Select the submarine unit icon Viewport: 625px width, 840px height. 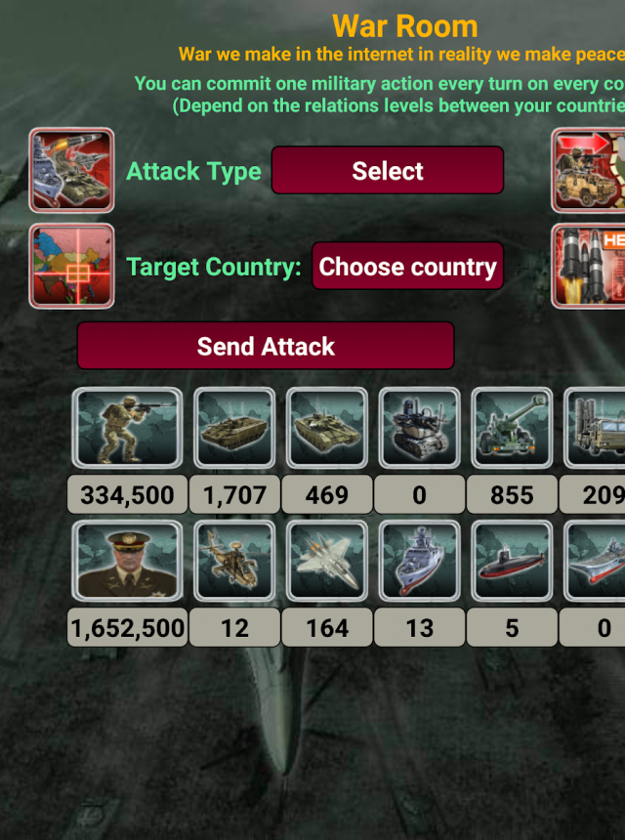pos(512,561)
